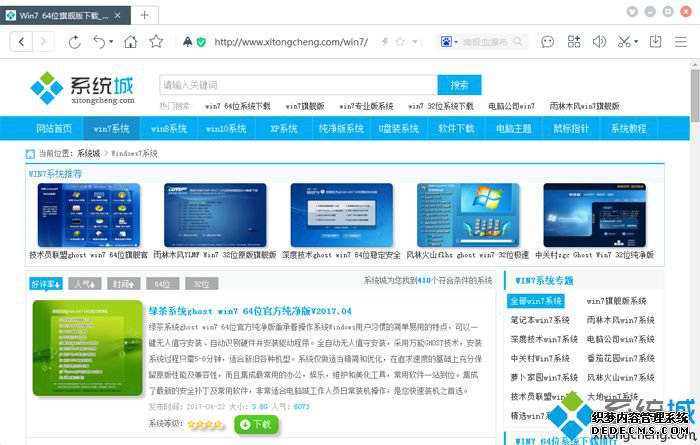
Task: Click the lightning speed mode icon in address bar
Action: 385,42
